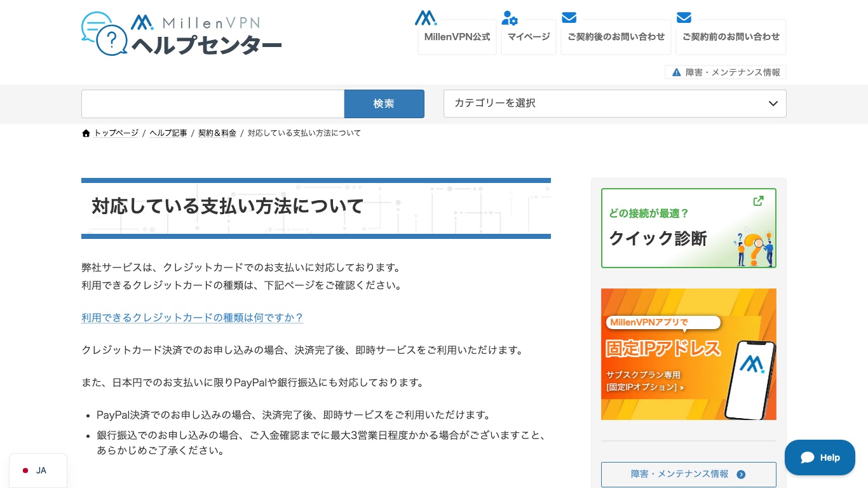This screenshot has width=868, height=488.
Task: Open the クイック診断 banner card
Action: 688,228
